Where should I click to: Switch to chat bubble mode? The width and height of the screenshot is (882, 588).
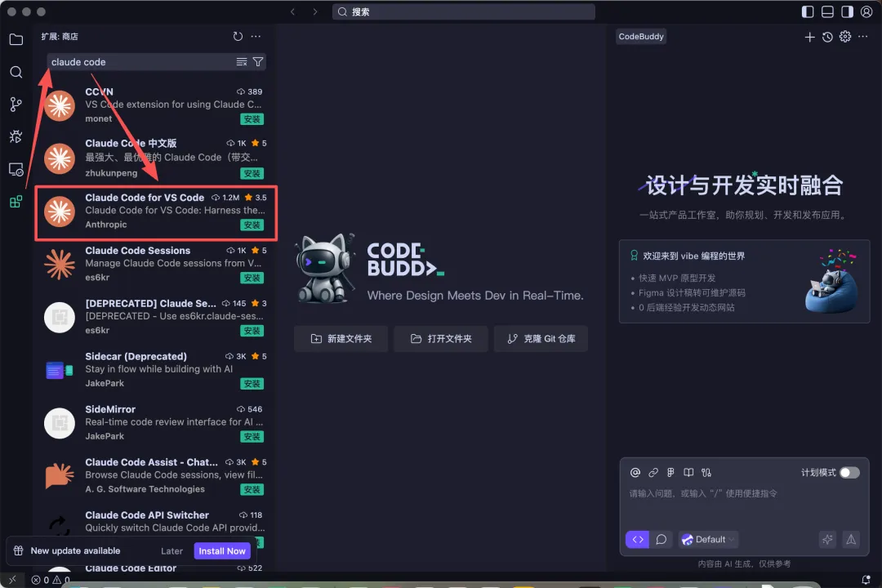pyautogui.click(x=661, y=540)
